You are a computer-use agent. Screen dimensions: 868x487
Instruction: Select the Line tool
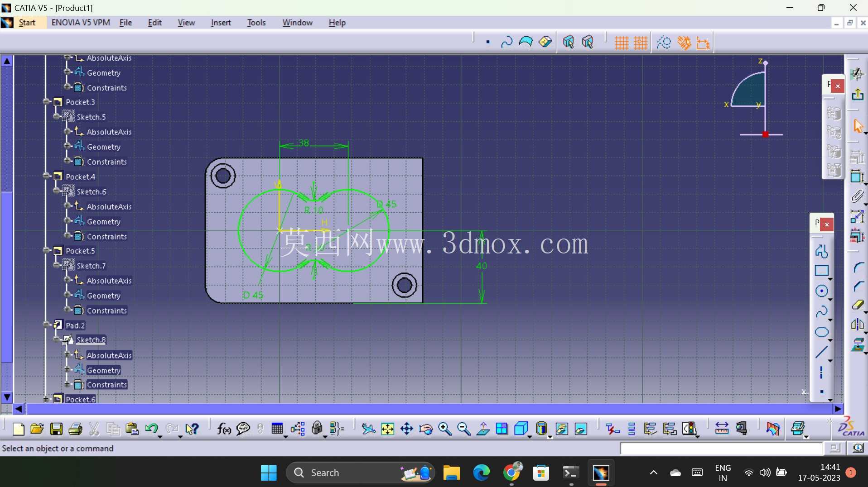point(822,352)
